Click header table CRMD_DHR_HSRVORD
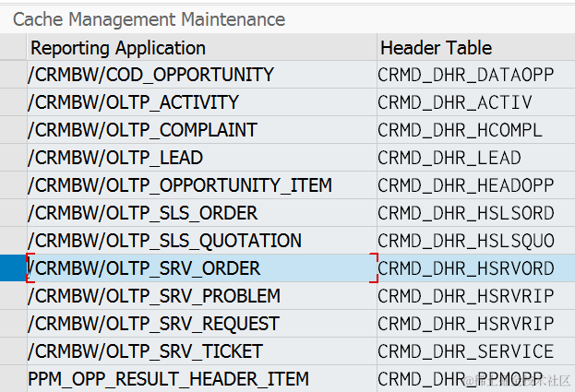 tap(476, 268)
